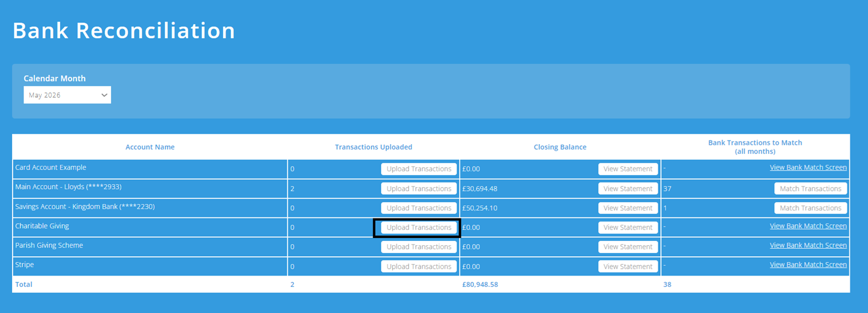The width and height of the screenshot is (868, 313).
Task: Upload Transactions for Card Account Example
Action: [x=419, y=169]
